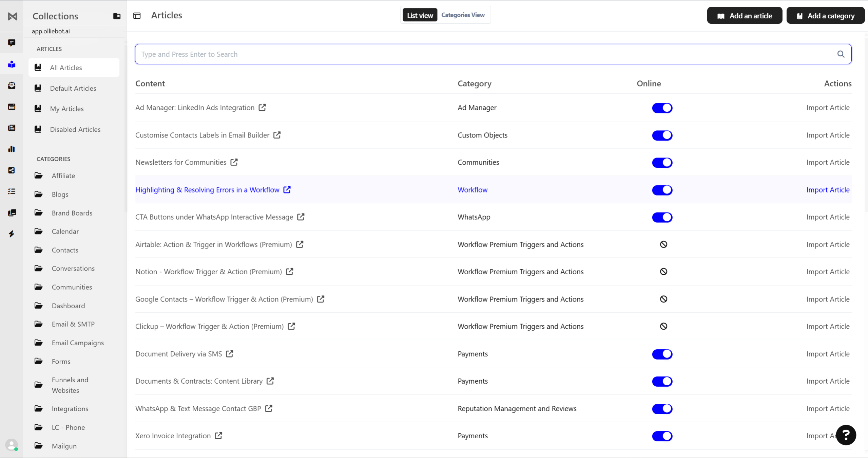This screenshot has height=458, width=868.
Task: Click the checklist icon in left rail
Action: (12, 191)
